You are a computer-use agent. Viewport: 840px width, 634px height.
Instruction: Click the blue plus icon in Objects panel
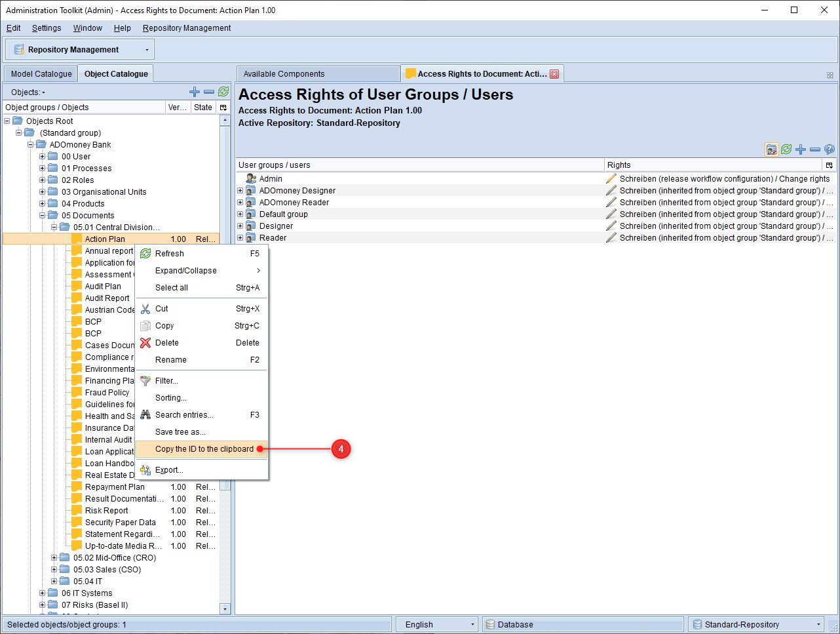tap(195, 92)
